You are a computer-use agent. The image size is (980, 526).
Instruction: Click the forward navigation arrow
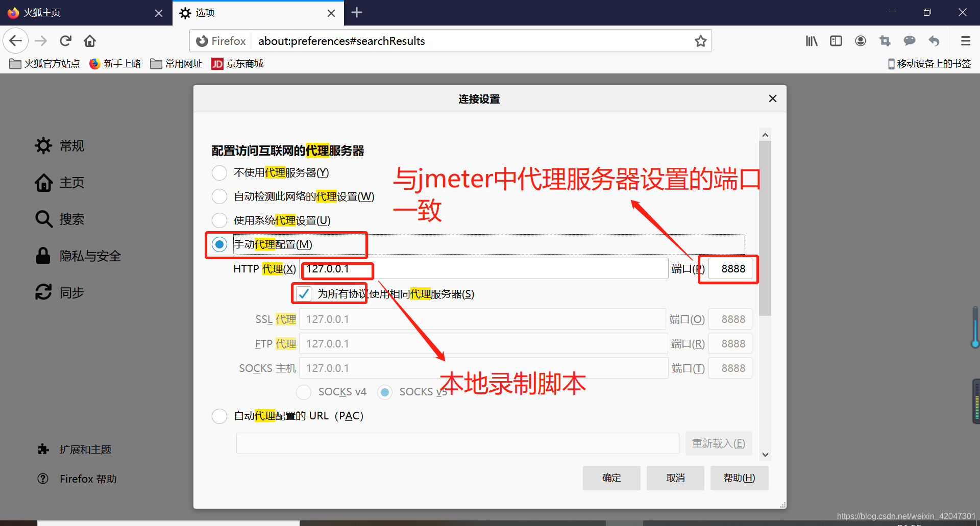click(41, 41)
